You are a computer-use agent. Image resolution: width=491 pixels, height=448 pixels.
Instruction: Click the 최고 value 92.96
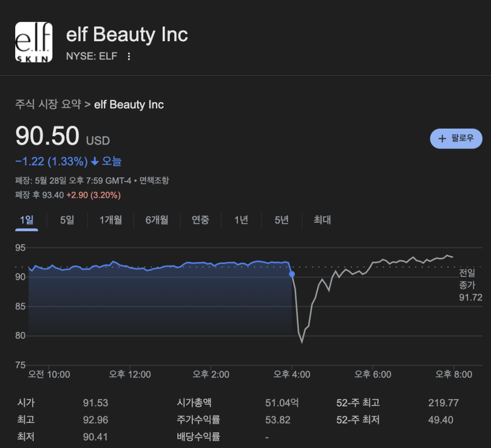tap(96, 420)
